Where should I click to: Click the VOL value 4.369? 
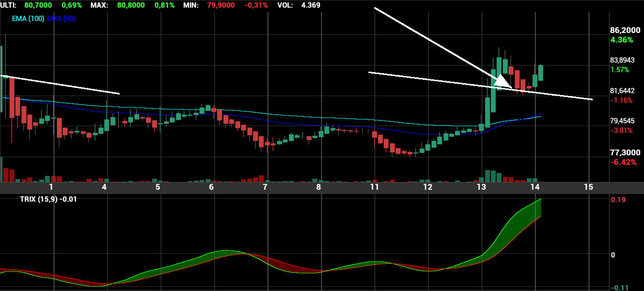click(x=311, y=5)
